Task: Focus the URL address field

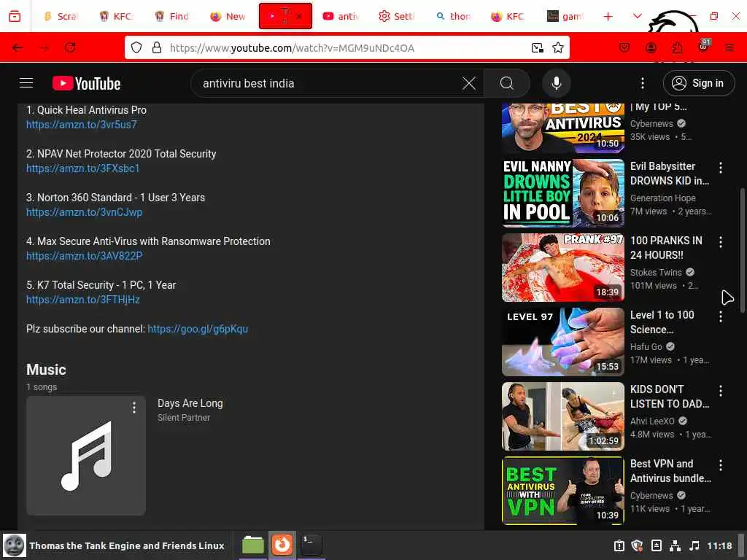Action: click(348, 47)
